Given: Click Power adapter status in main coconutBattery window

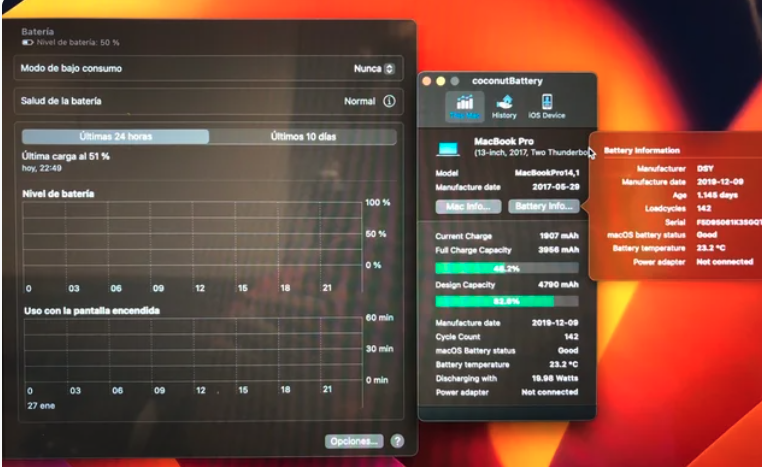Looking at the screenshot, I should pyautogui.click(x=506, y=392).
